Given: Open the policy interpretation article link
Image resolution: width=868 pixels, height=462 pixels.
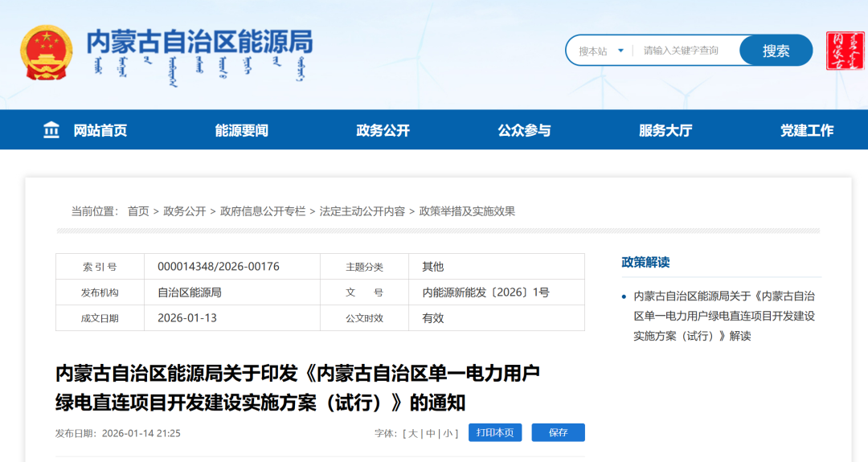Looking at the screenshot, I should pyautogui.click(x=724, y=316).
